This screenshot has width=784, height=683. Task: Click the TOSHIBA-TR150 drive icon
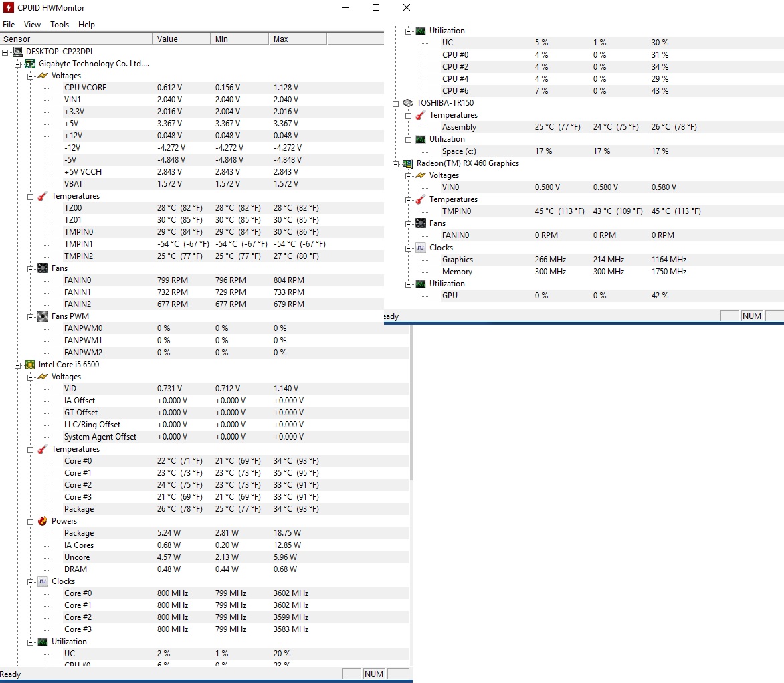(409, 103)
